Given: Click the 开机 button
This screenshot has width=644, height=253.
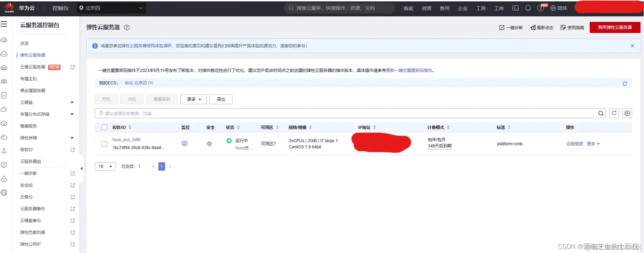Looking at the screenshot, I should click(106, 99).
